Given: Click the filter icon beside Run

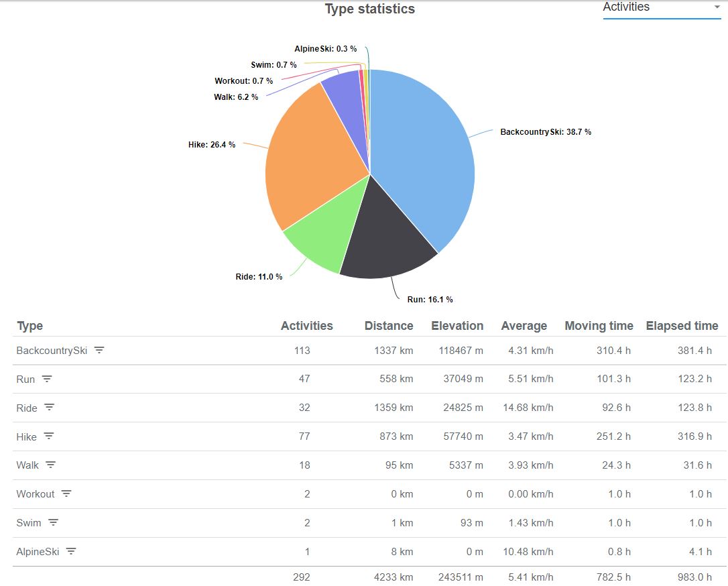Looking at the screenshot, I should [47, 379].
